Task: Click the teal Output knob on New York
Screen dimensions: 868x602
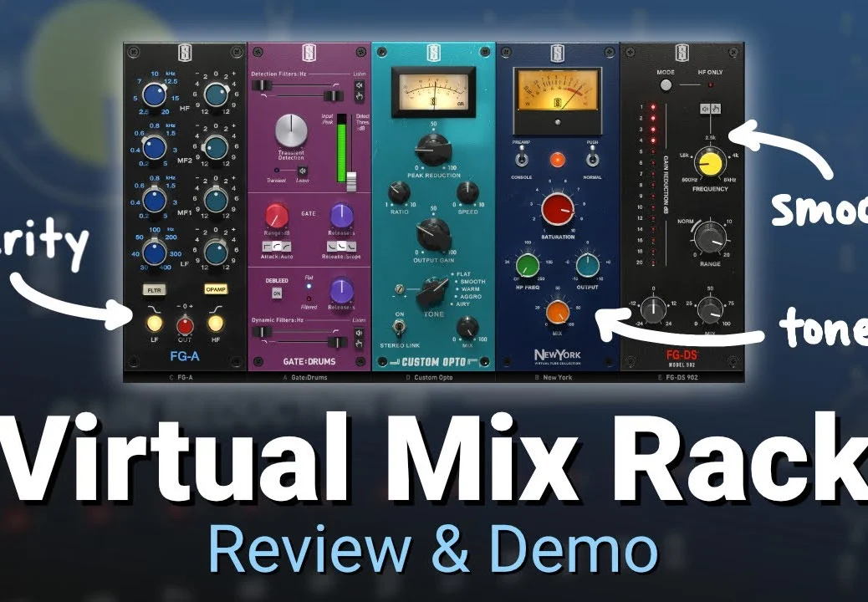Action: pos(587,266)
